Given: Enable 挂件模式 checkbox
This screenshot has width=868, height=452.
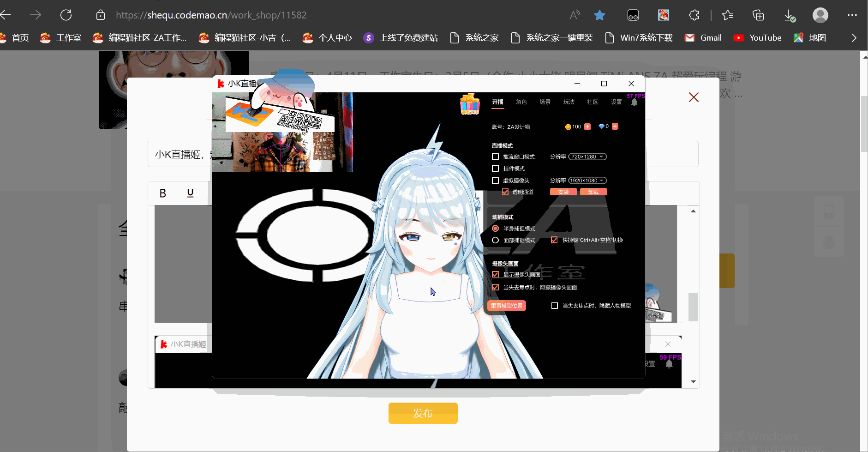Looking at the screenshot, I should [x=495, y=169].
